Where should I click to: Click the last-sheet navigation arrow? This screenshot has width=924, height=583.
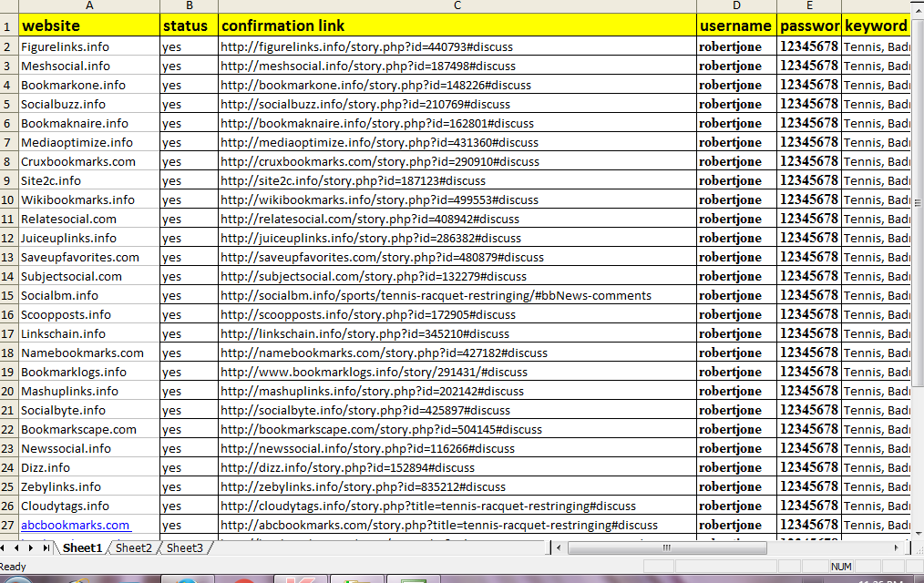(x=45, y=548)
